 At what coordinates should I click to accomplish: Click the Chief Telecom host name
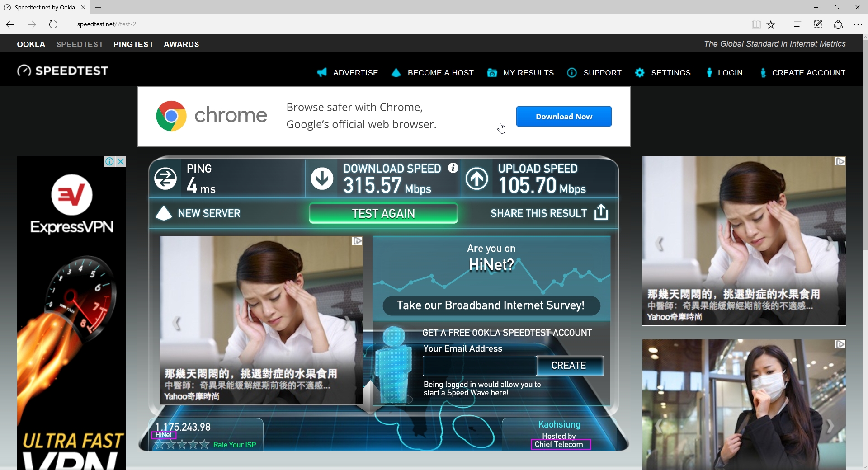(559, 444)
